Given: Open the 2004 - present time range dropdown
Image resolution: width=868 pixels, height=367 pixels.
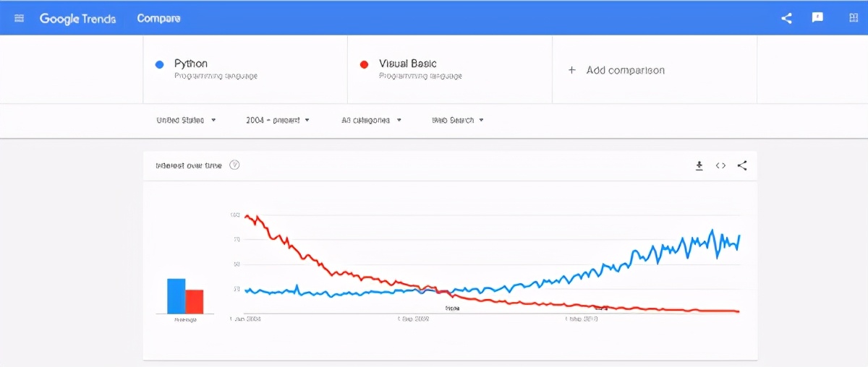Looking at the screenshot, I should pos(278,120).
